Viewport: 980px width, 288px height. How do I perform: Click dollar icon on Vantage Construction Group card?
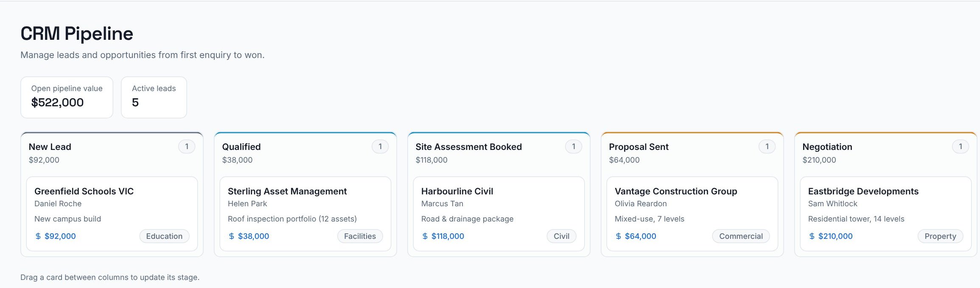(619, 236)
